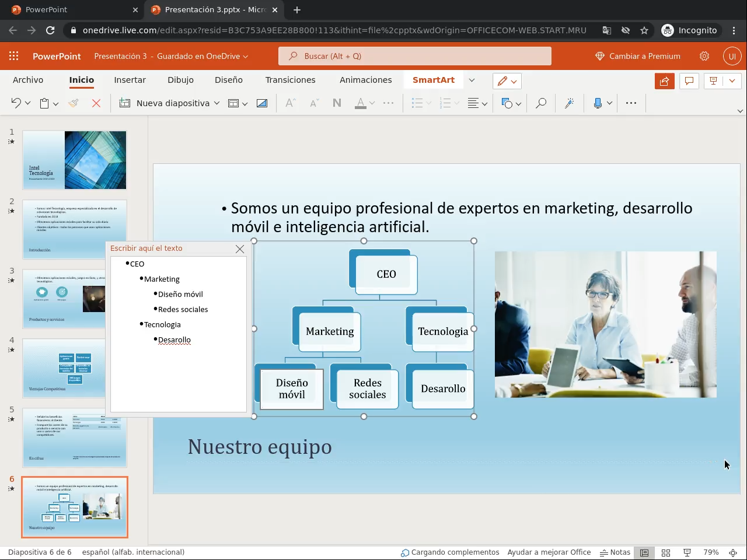The height and width of the screenshot is (560, 747).
Task: Click the red Delete X icon
Action: tap(96, 103)
